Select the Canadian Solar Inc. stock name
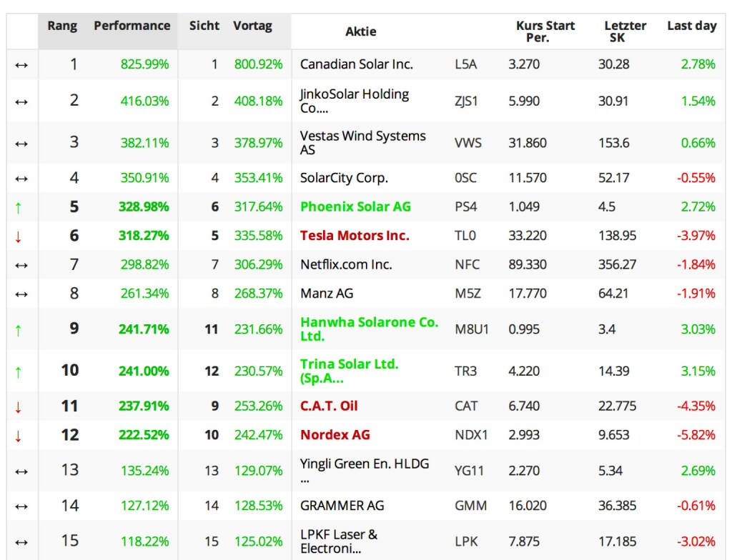 click(356, 64)
